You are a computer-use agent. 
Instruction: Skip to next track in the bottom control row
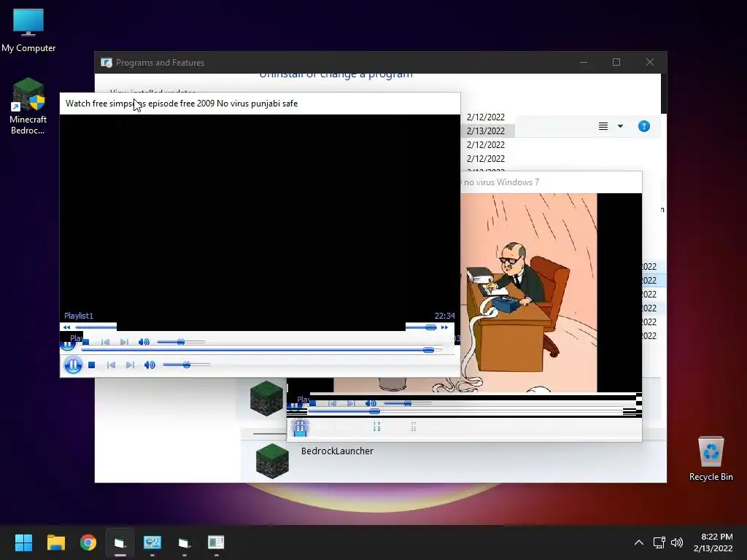130,365
